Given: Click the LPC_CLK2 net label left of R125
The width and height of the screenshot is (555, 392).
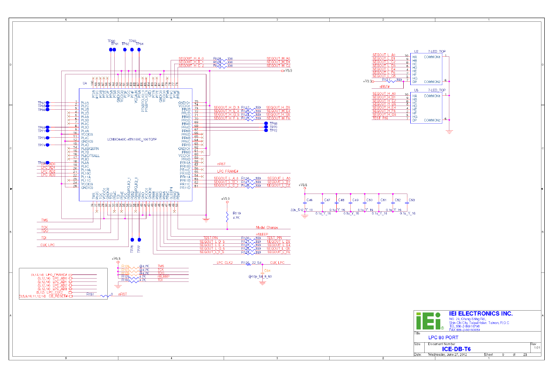Looking at the screenshot, I should [225, 263].
